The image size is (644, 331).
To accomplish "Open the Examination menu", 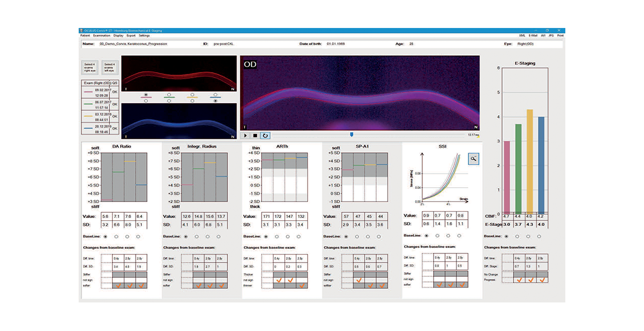I will pos(101,36).
